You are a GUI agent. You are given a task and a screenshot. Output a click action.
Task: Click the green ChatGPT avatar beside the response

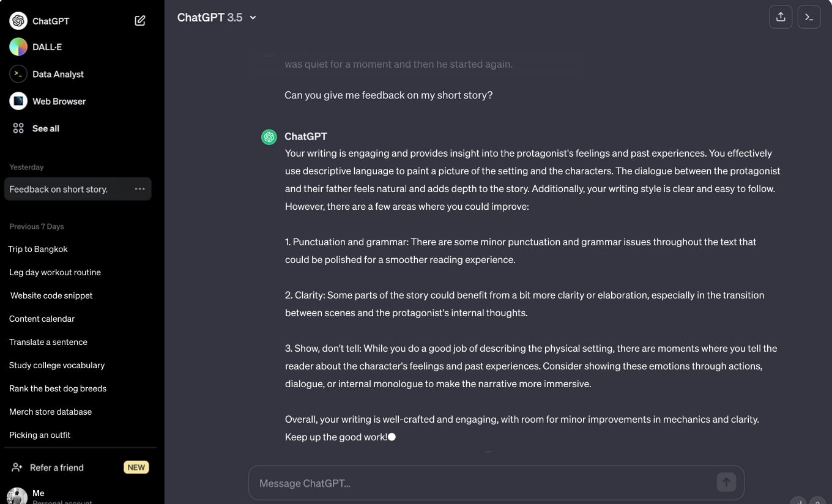click(269, 137)
